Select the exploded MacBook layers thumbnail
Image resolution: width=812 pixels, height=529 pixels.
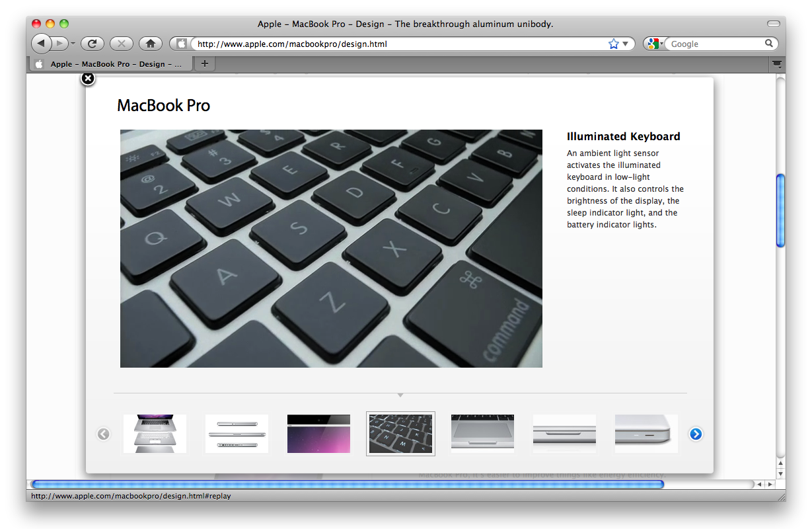click(x=155, y=434)
